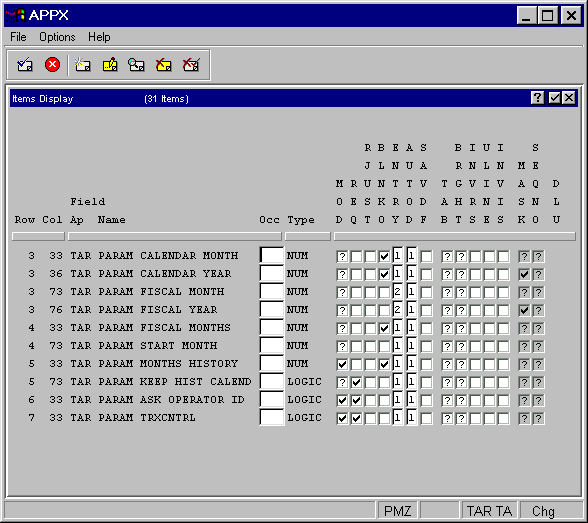This screenshot has width=588, height=523.
Task: Toggle BRGHT checkbox for CALENDAR YEAR row
Action: coord(461,274)
